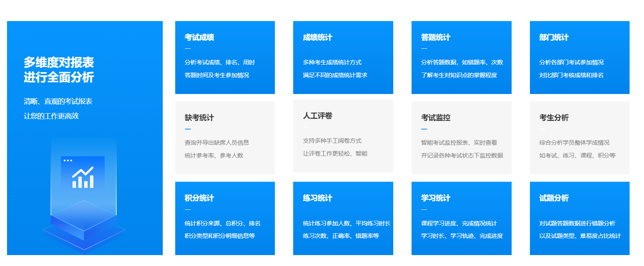
Task: Click the 试题分析 card
Action: click(579, 218)
